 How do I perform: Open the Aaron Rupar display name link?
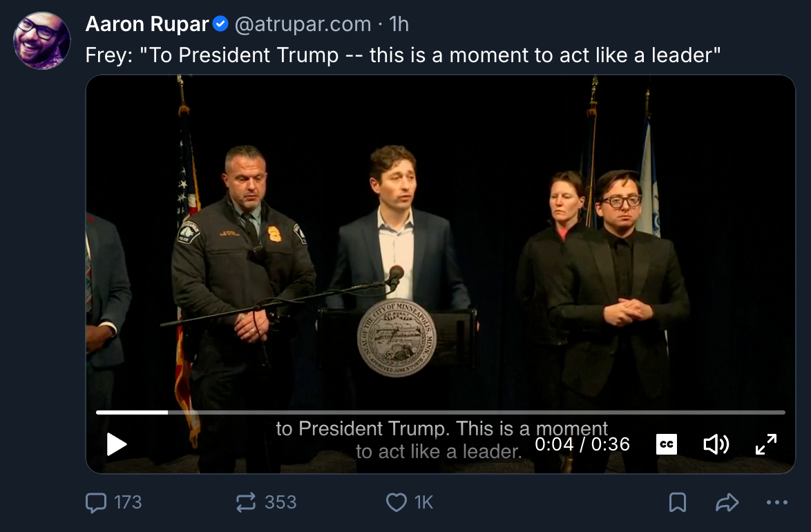click(x=147, y=24)
